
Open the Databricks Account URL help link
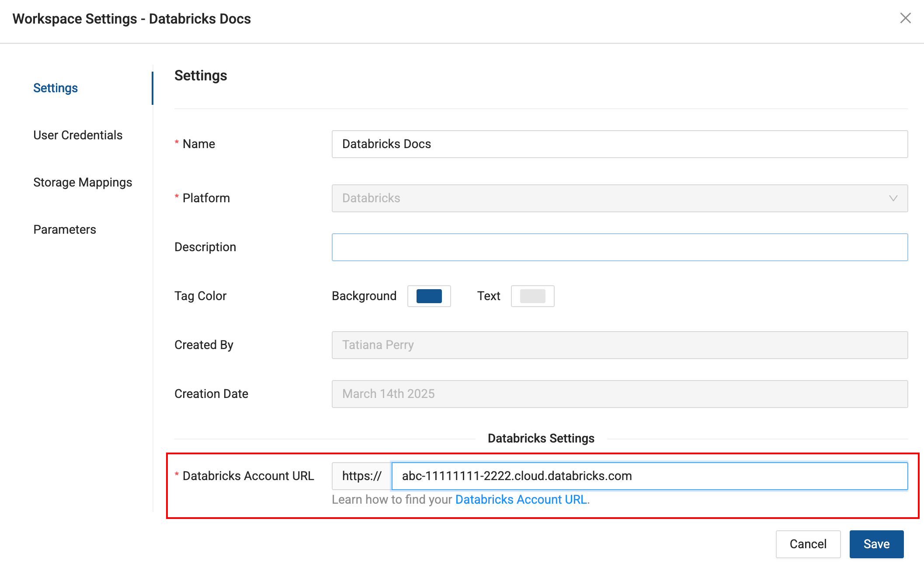pos(521,499)
